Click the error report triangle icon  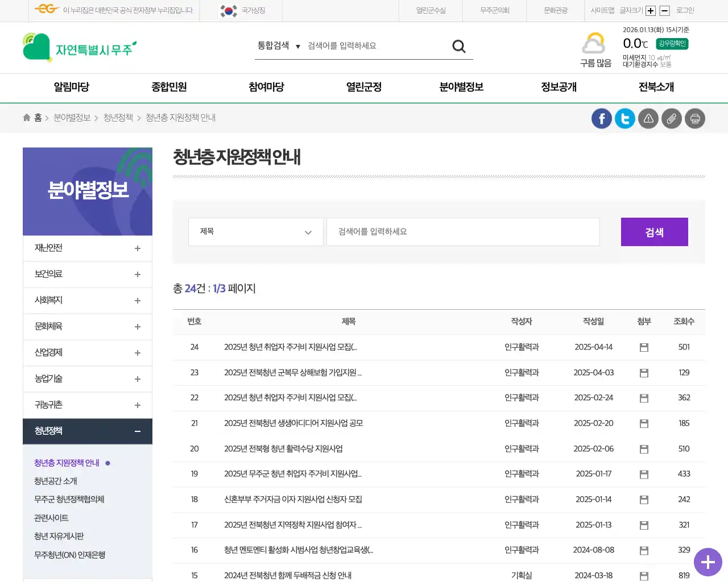pos(648,118)
